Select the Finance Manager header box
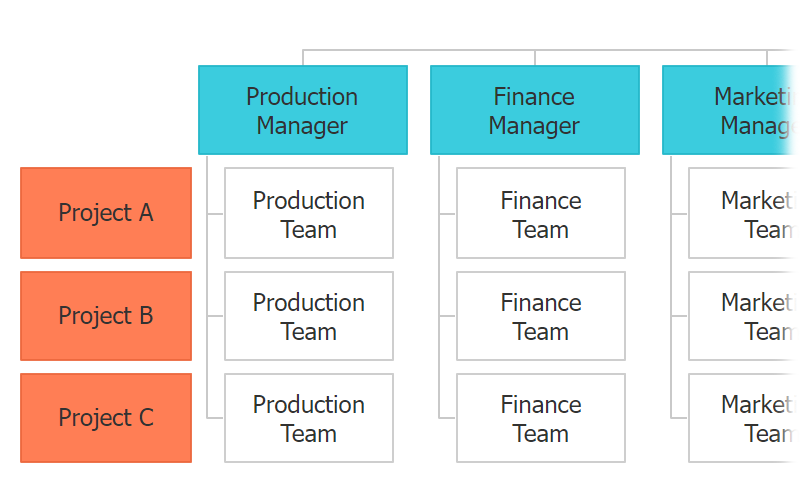The height and width of the screenshot is (494, 800). [x=534, y=111]
